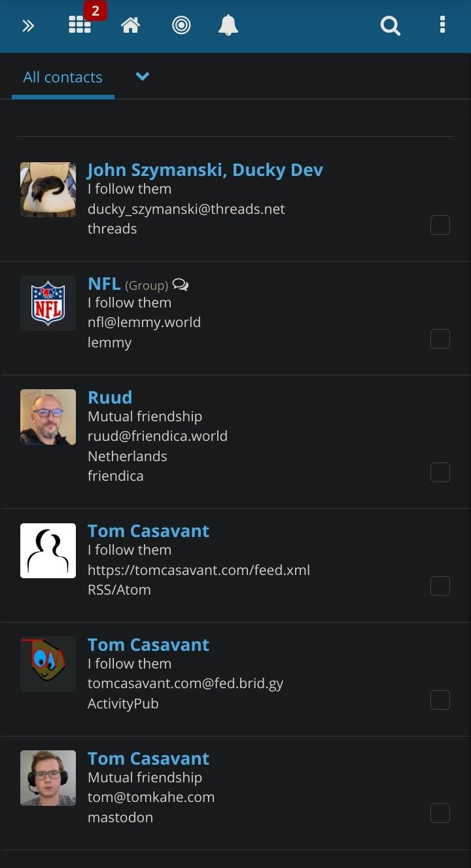Expand sidebar with double chevron icon
471x868 pixels.
27,26
